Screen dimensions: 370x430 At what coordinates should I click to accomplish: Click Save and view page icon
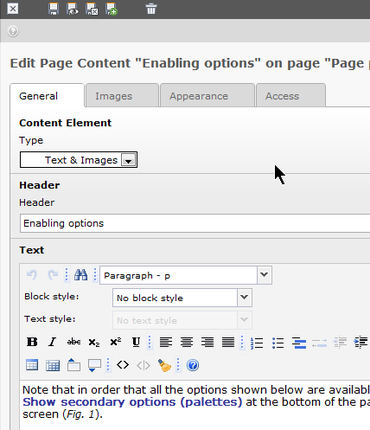pyautogui.click(x=73, y=9)
